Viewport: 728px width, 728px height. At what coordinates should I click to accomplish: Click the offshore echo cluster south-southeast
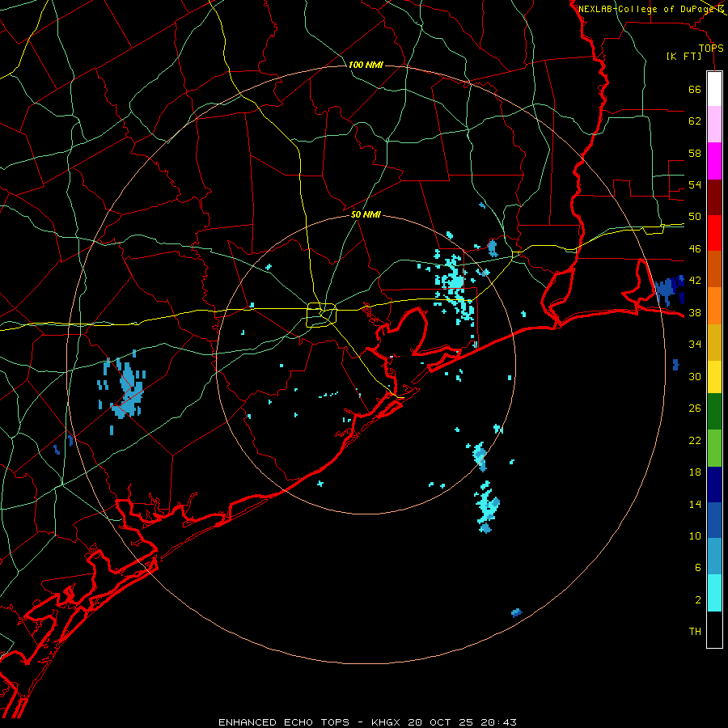(486, 506)
